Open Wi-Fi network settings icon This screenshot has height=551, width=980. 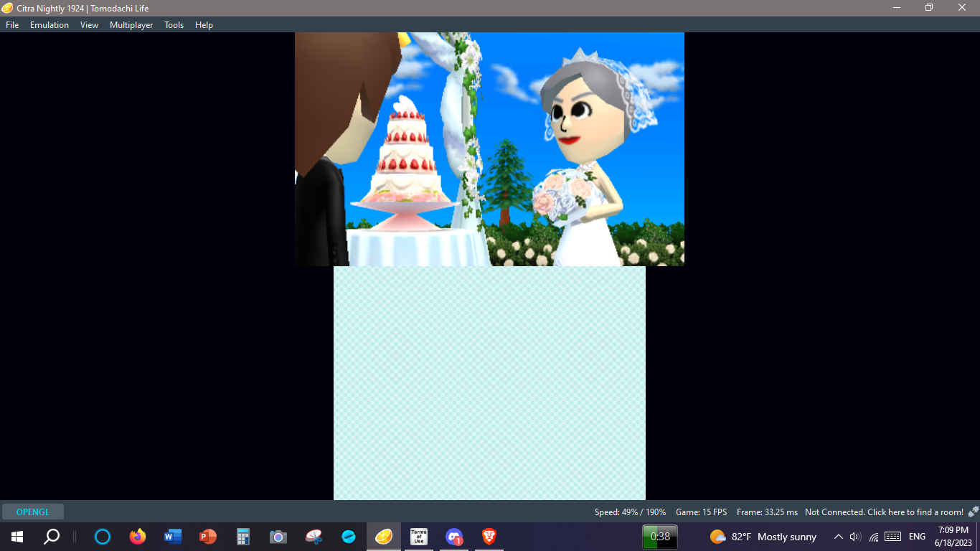coord(874,537)
